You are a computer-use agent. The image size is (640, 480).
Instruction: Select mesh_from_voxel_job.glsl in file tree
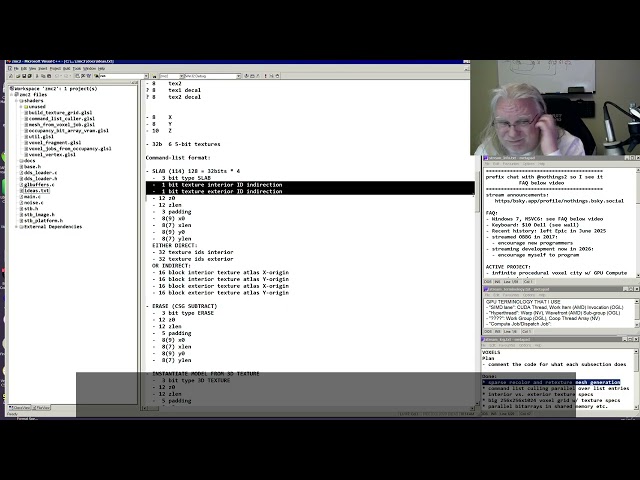62,124
